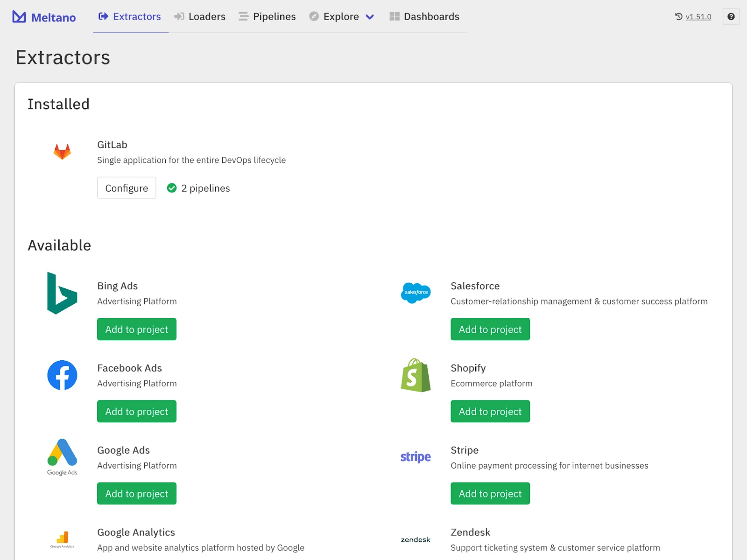Screen dimensions: 747x560
Task: Click the Stripe logo
Action: 415,457
